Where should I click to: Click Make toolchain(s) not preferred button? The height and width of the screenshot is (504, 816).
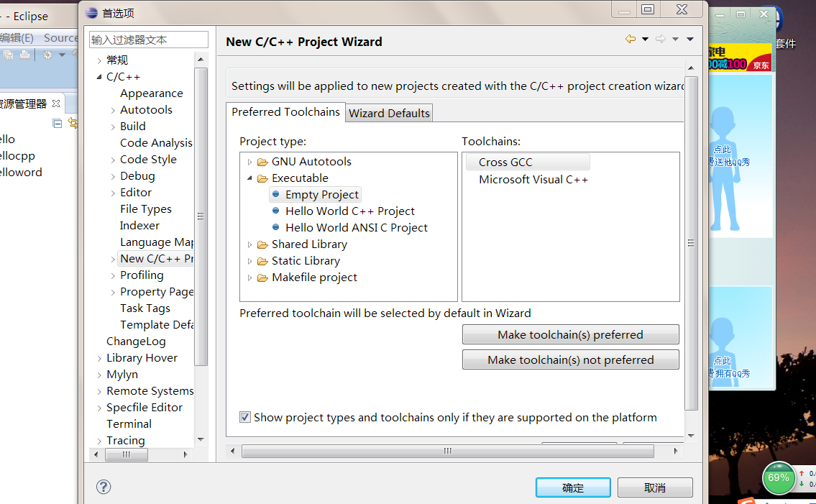point(570,359)
